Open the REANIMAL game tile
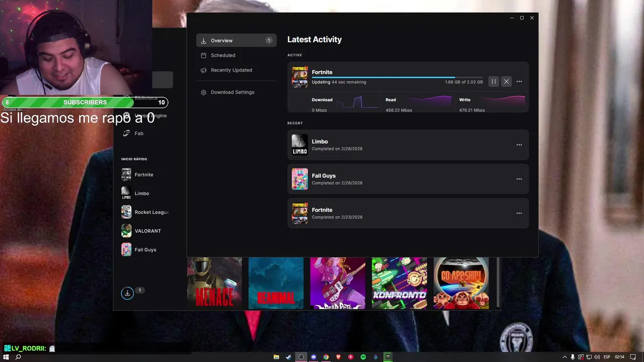The image size is (644, 362). (x=276, y=283)
